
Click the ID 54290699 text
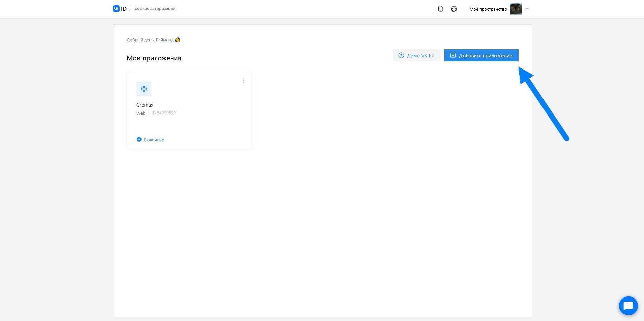(x=164, y=113)
